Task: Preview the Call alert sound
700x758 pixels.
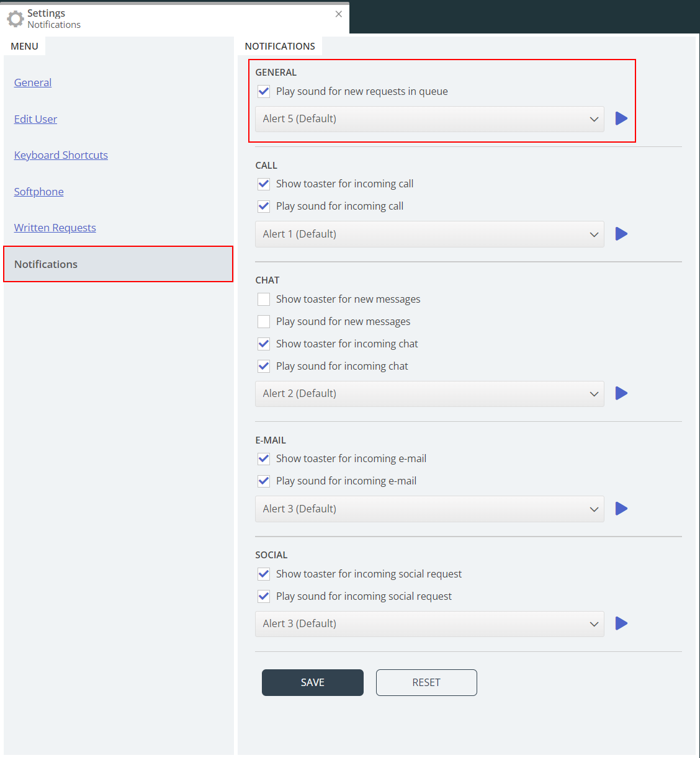Action: (621, 234)
